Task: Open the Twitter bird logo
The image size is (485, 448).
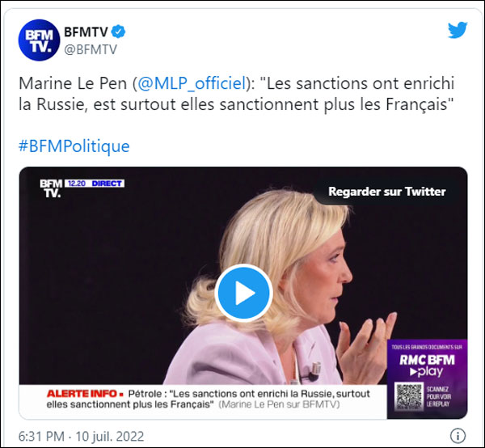Action: 458,30
